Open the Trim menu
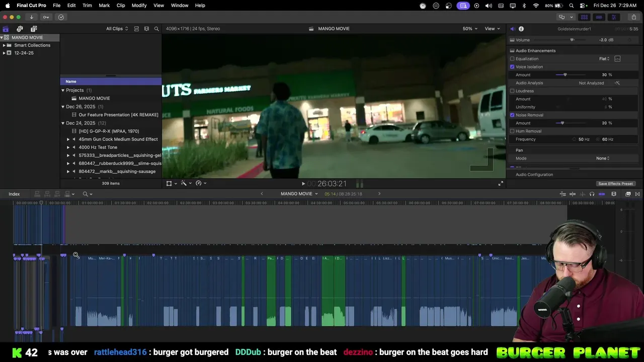Screen dimensions: 644x362 pos(87,6)
